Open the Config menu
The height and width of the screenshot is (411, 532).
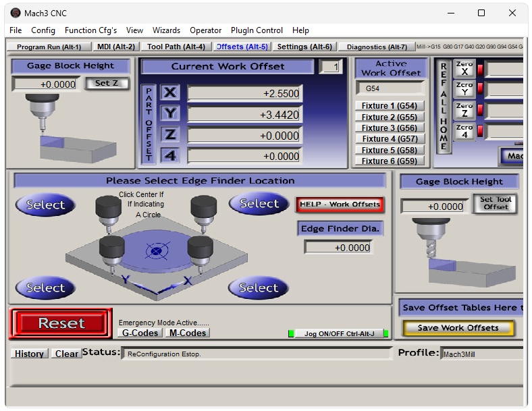click(43, 30)
